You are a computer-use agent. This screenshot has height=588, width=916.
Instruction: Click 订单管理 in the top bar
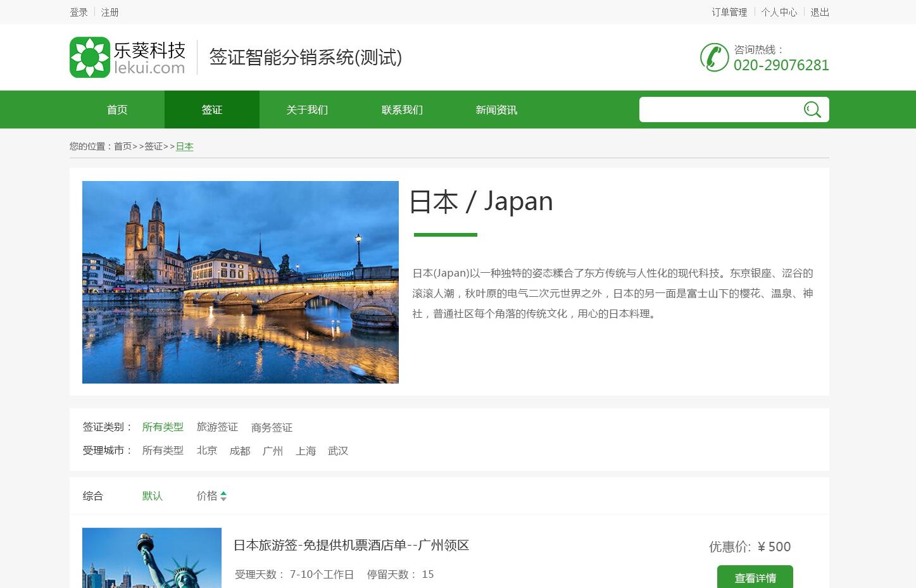tap(729, 11)
